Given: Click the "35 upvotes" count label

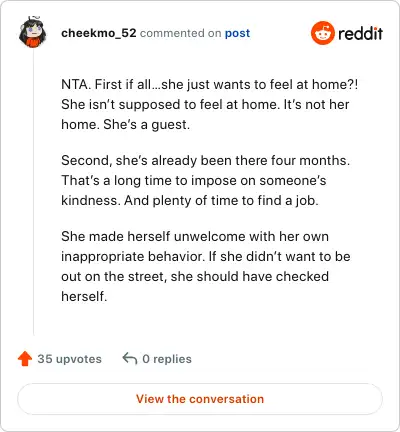Looking at the screenshot, I should (69, 359).
